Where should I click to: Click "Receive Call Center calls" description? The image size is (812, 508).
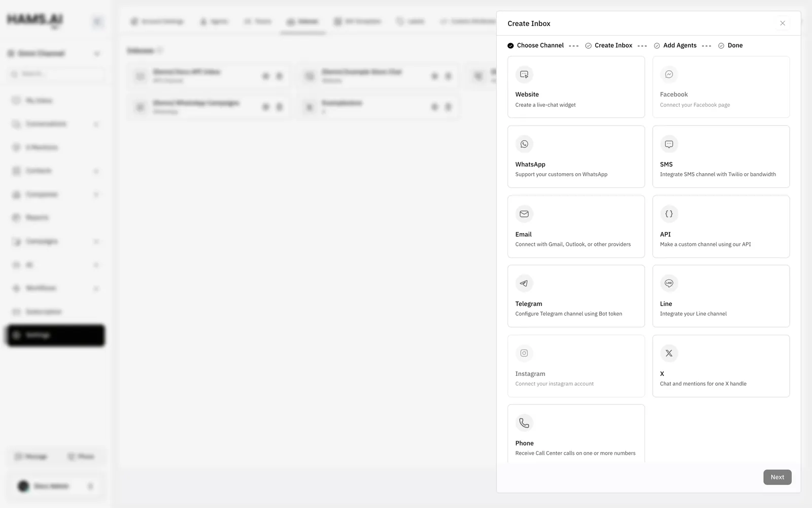(x=575, y=453)
